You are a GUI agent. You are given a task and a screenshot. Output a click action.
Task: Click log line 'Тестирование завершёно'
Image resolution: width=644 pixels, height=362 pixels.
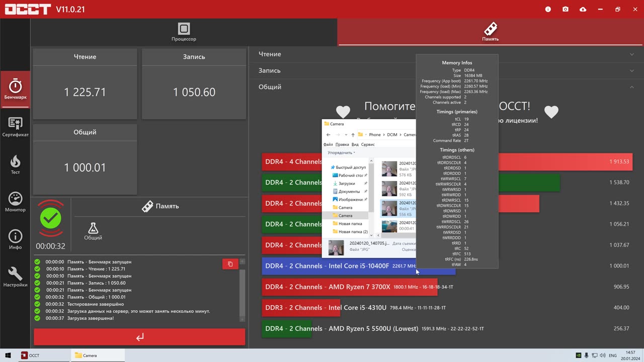96,304
